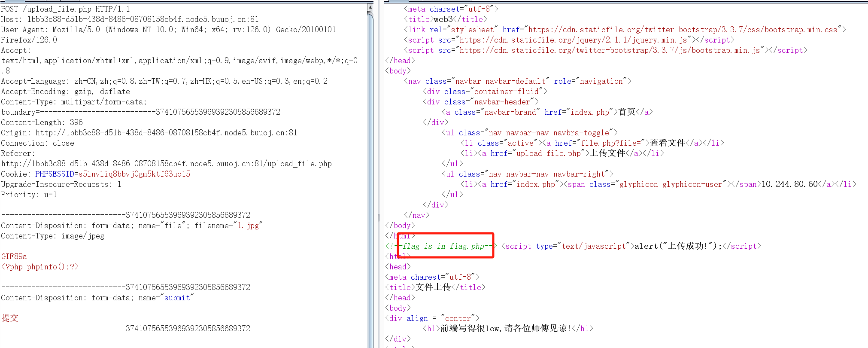Click the 'Connection: close' header
Screen dimensions: 868x348
click(37, 143)
